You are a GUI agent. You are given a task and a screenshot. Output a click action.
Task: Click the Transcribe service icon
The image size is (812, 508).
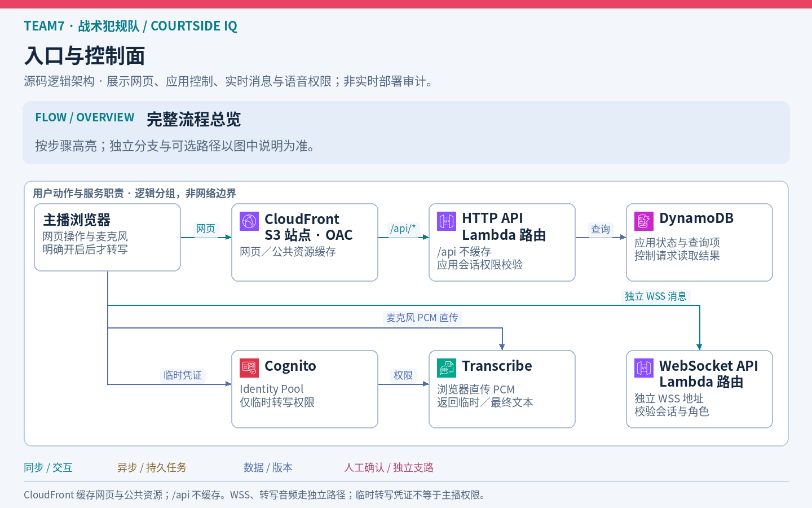[447, 368]
